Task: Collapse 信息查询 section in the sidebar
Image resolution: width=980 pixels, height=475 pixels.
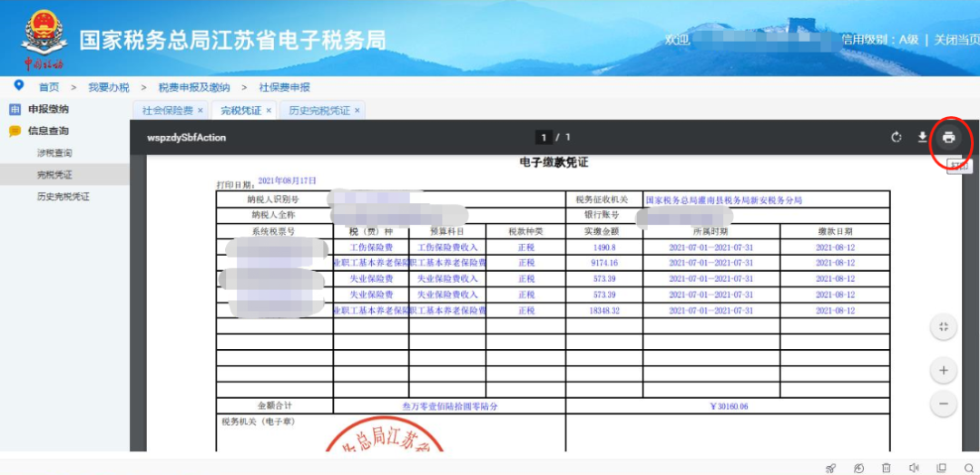Action: pyautogui.click(x=48, y=131)
